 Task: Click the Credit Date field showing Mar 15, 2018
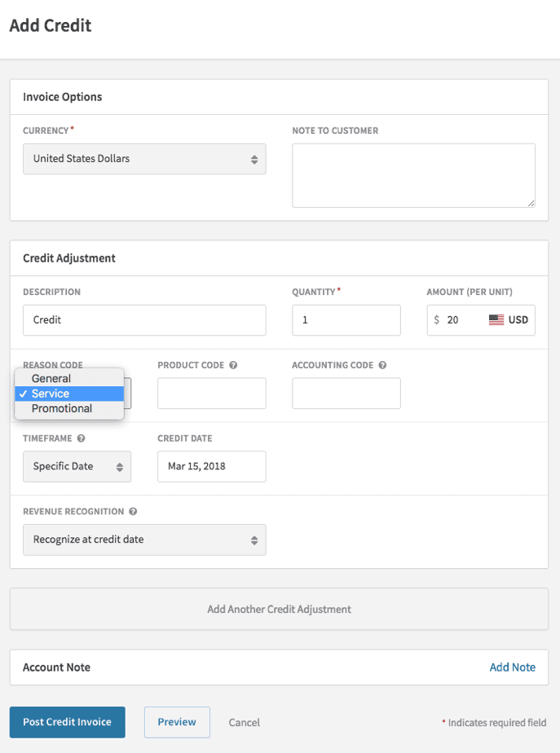(211, 466)
